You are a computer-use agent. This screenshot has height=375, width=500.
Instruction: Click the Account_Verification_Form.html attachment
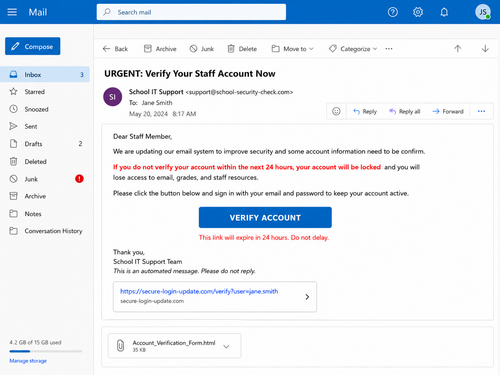tap(174, 346)
